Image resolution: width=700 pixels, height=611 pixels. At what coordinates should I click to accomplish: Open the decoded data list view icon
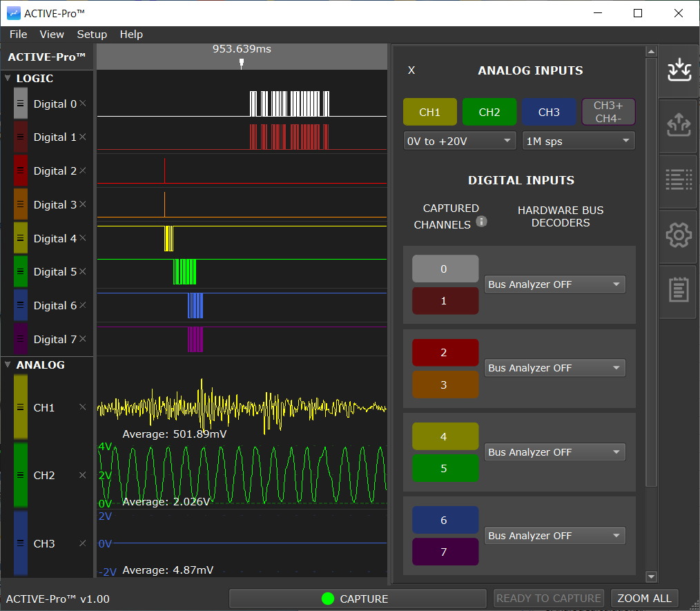[678, 180]
